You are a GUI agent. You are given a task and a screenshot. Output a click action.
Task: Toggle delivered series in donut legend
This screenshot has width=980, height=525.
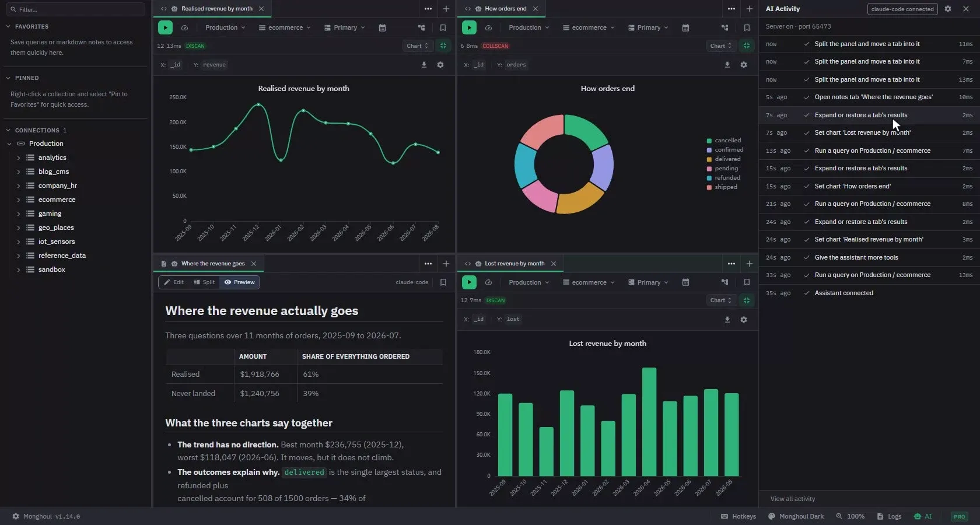(723, 159)
